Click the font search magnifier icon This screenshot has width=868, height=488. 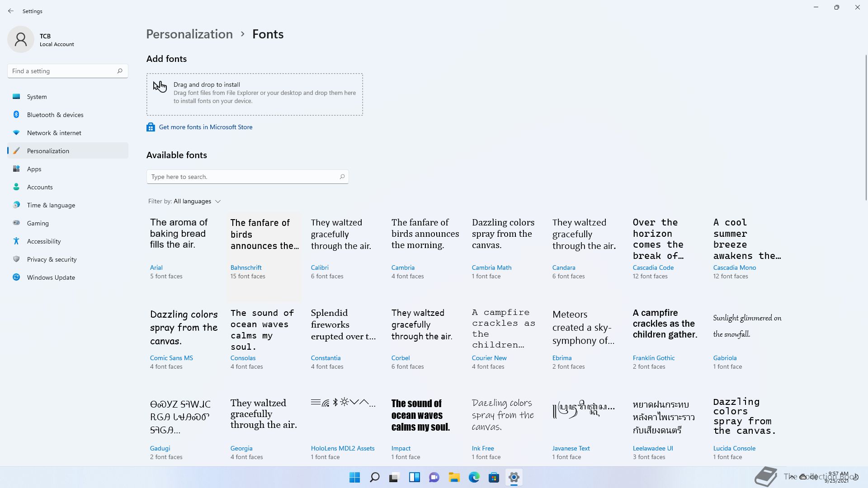pos(342,177)
